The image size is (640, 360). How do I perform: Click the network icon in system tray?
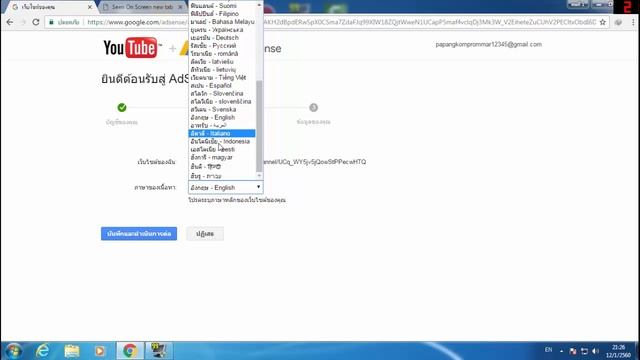(x=584, y=351)
